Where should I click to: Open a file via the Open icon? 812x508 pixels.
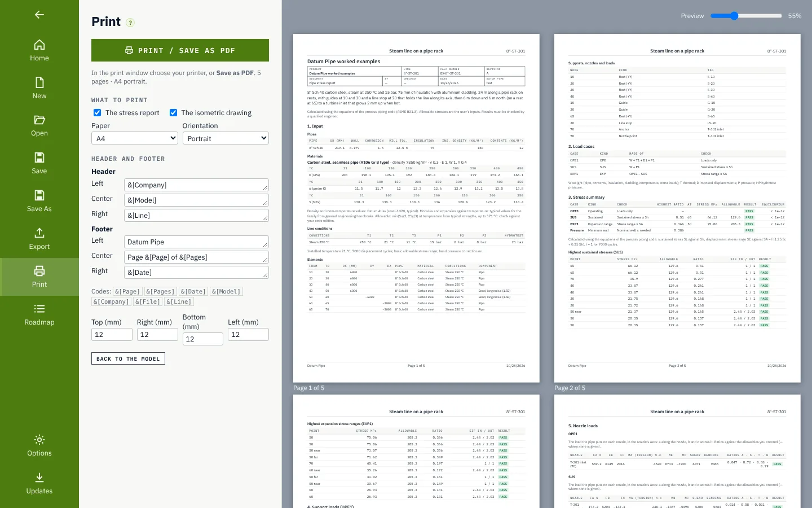(x=39, y=126)
